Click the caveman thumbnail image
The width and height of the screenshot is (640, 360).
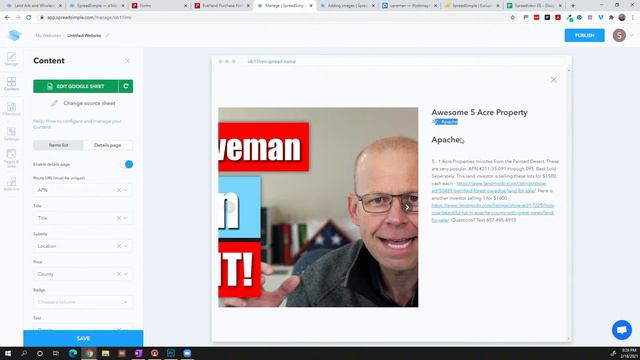coord(318,207)
